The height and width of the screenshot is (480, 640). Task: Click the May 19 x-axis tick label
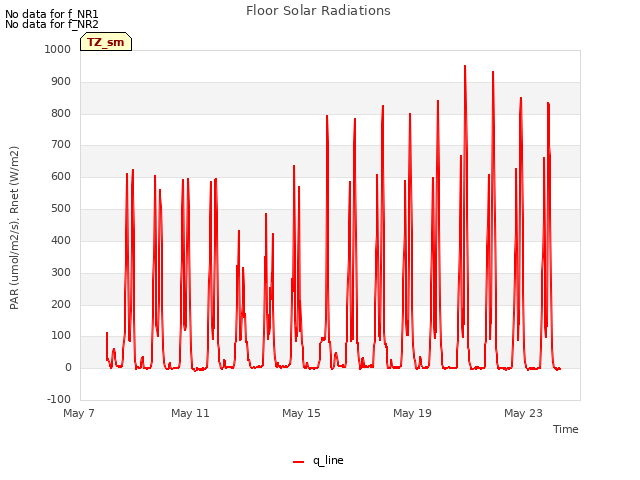[412, 413]
